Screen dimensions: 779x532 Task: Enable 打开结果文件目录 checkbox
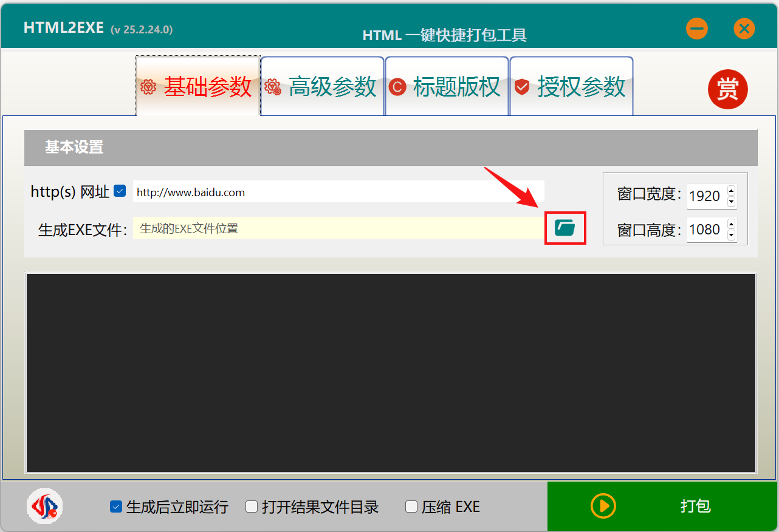pyautogui.click(x=252, y=506)
